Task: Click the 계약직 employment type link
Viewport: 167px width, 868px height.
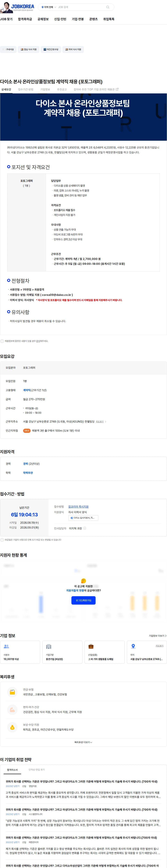Action: [27, 390]
